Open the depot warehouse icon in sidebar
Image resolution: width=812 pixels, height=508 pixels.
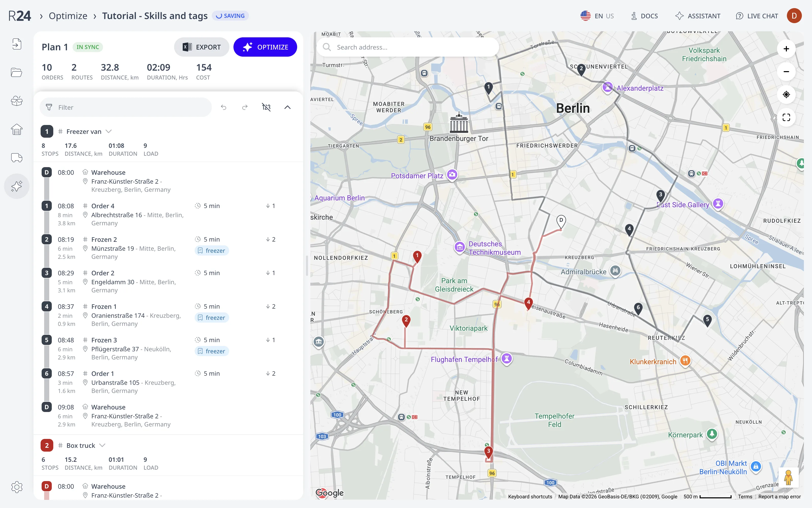(17, 129)
